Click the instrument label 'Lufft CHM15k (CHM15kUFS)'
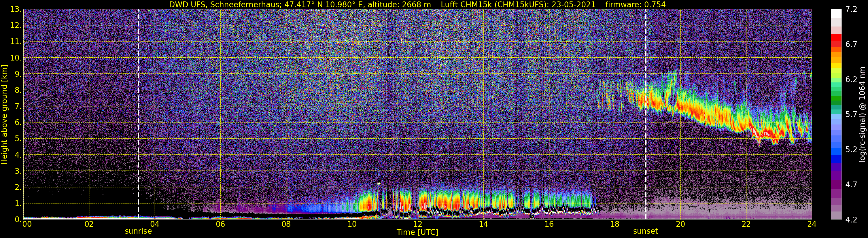 tap(495, 4)
